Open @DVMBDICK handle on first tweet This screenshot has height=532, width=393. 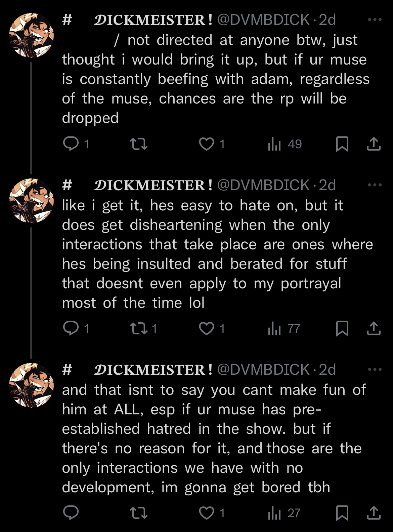tap(263, 20)
